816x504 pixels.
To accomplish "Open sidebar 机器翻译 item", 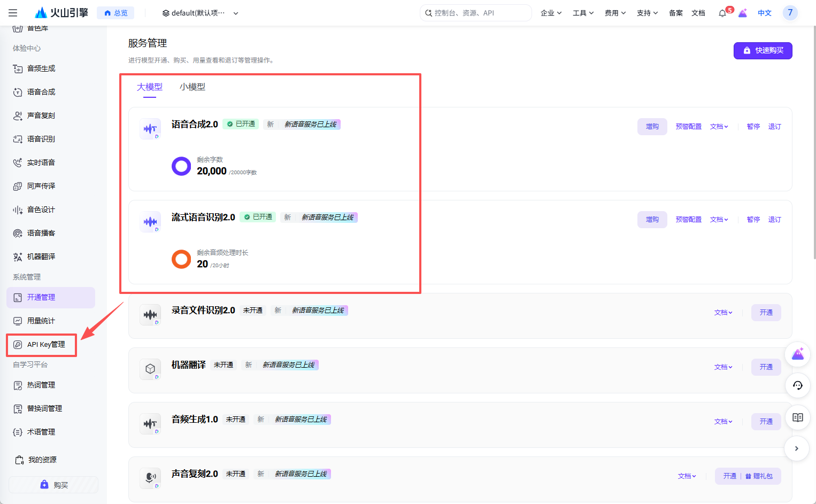I will click(51, 257).
